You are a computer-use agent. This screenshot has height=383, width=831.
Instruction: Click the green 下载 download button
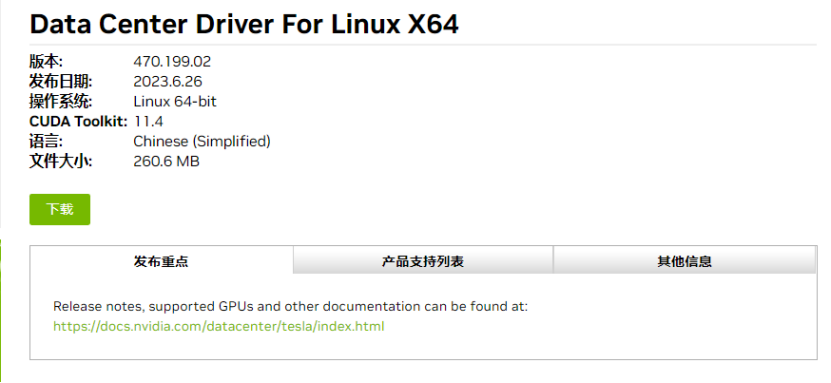[59, 209]
